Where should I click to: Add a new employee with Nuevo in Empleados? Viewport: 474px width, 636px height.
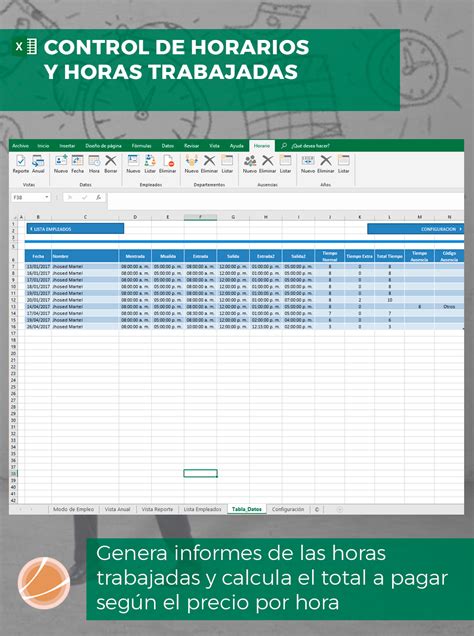(x=133, y=164)
